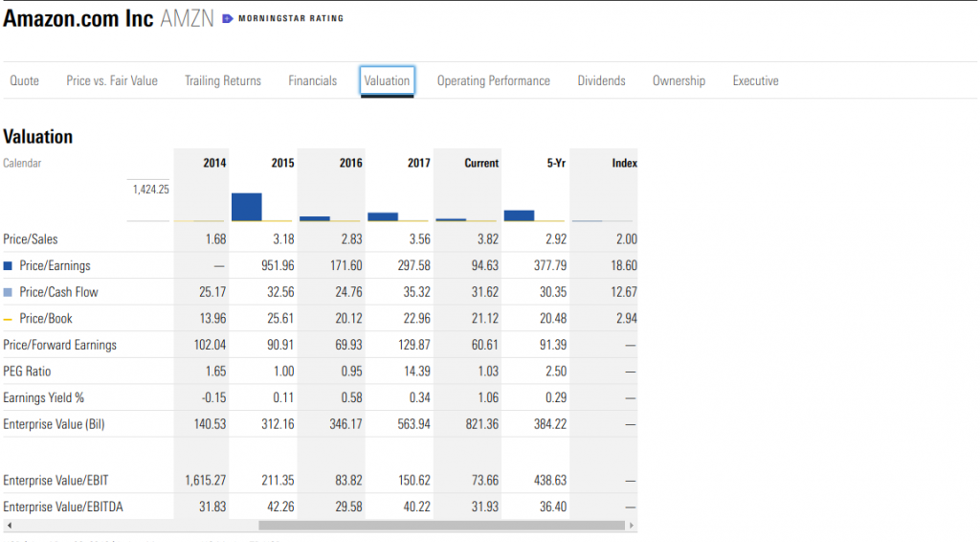Click the 951.96 Price/Earnings value
This screenshot has width=980, height=542.
278,265
